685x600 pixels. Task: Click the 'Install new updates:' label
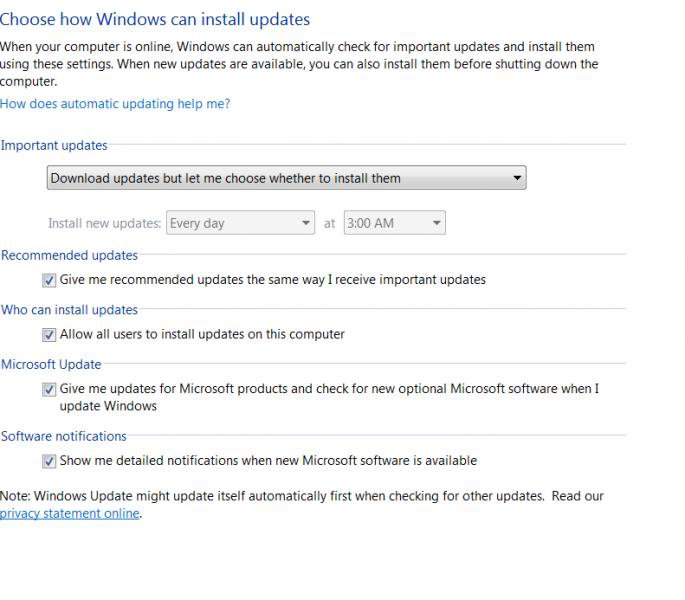tap(104, 223)
